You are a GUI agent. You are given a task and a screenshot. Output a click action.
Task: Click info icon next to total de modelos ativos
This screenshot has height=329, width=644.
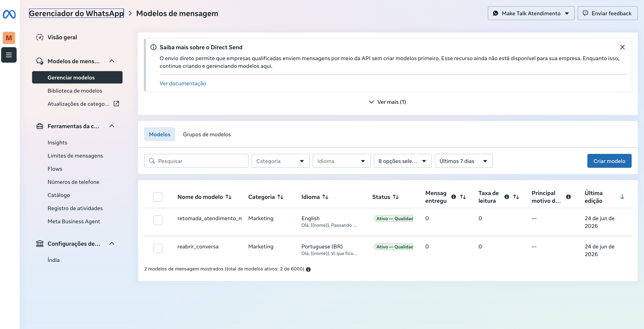(308, 269)
